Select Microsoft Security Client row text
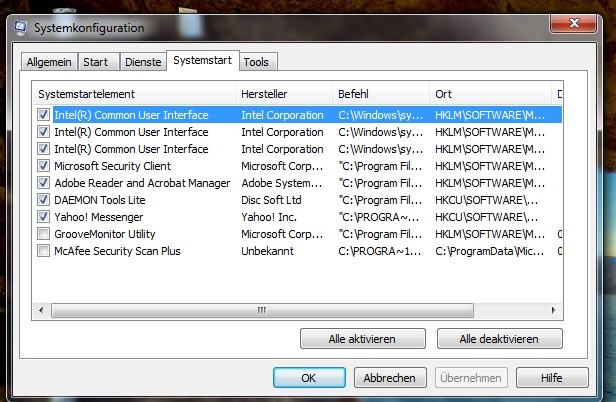This screenshot has height=402, width=616. point(112,166)
